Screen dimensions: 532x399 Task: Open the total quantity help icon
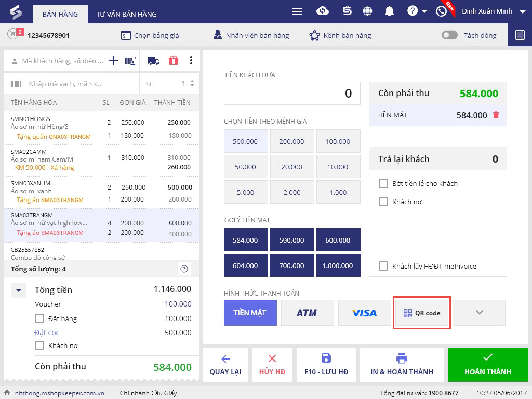tap(184, 269)
